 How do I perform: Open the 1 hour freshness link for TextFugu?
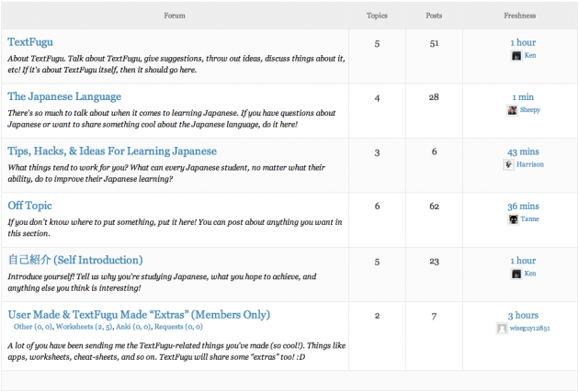[x=523, y=42]
